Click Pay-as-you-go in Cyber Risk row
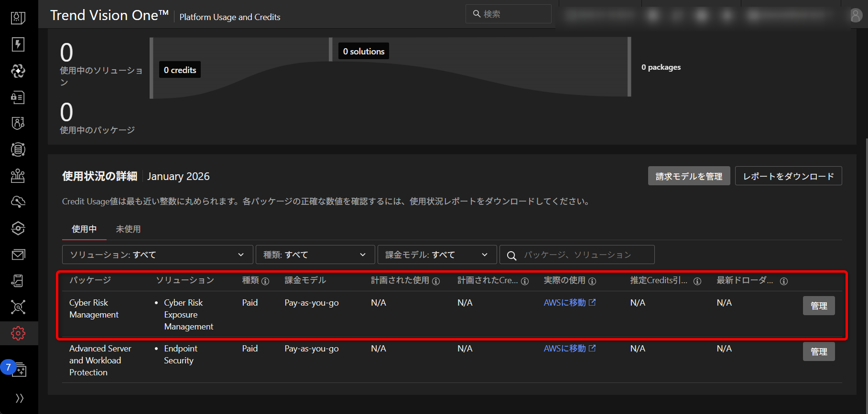 pos(312,303)
